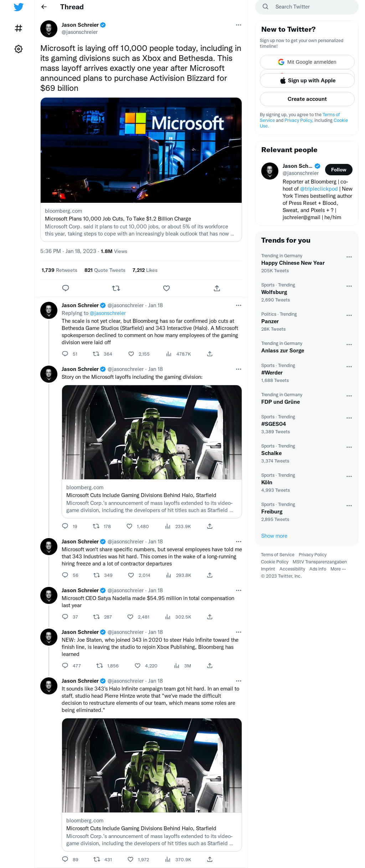
Task: Expand the More footer menu
Action: 338,569
